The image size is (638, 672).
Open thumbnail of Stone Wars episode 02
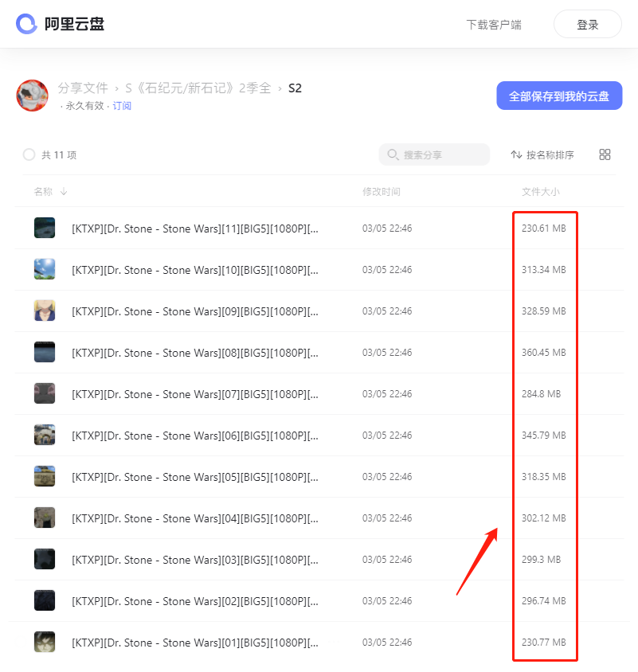coord(45,600)
